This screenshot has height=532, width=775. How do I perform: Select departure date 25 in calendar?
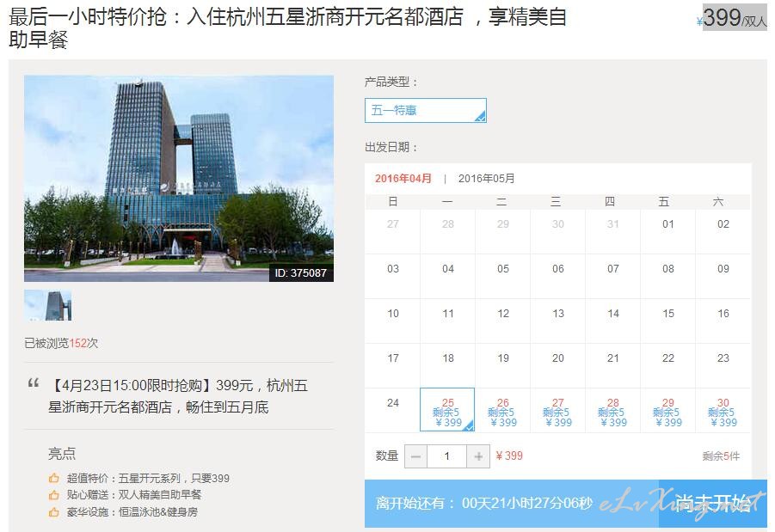pos(447,410)
